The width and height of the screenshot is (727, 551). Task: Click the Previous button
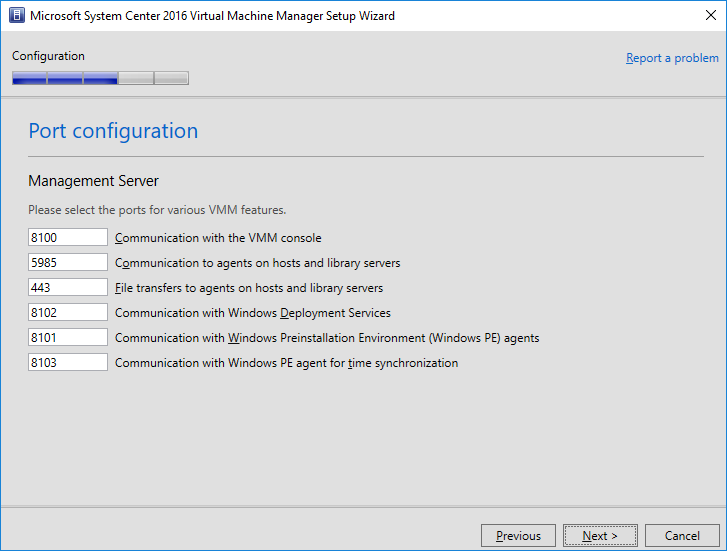click(x=518, y=536)
